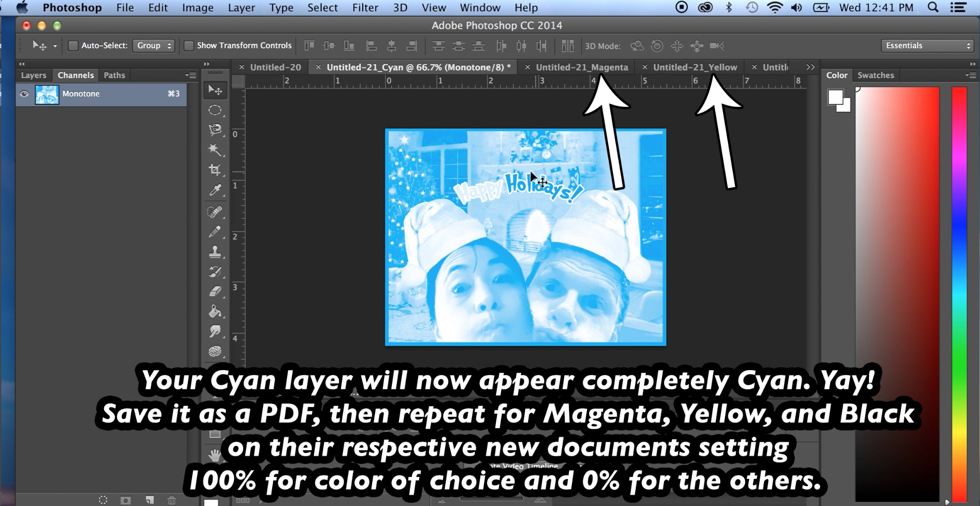This screenshot has height=506, width=980.
Task: Select the Clone Stamp tool
Action: pos(215,251)
